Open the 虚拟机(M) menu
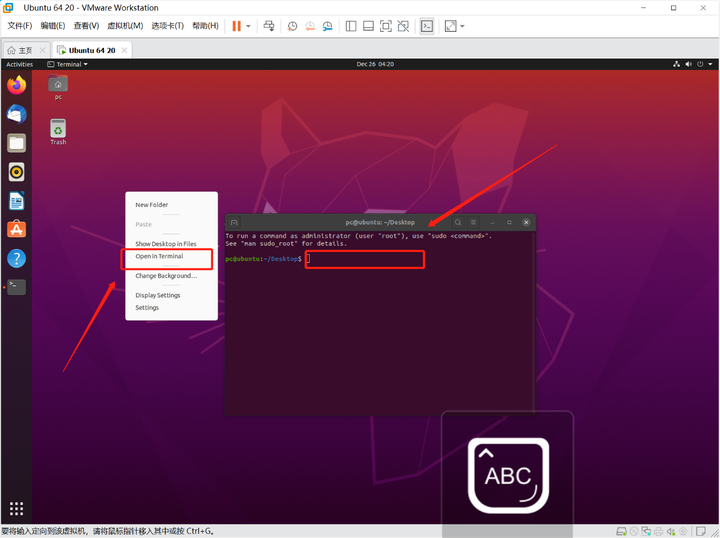Screen dimensions: 720x538 click(x=125, y=26)
